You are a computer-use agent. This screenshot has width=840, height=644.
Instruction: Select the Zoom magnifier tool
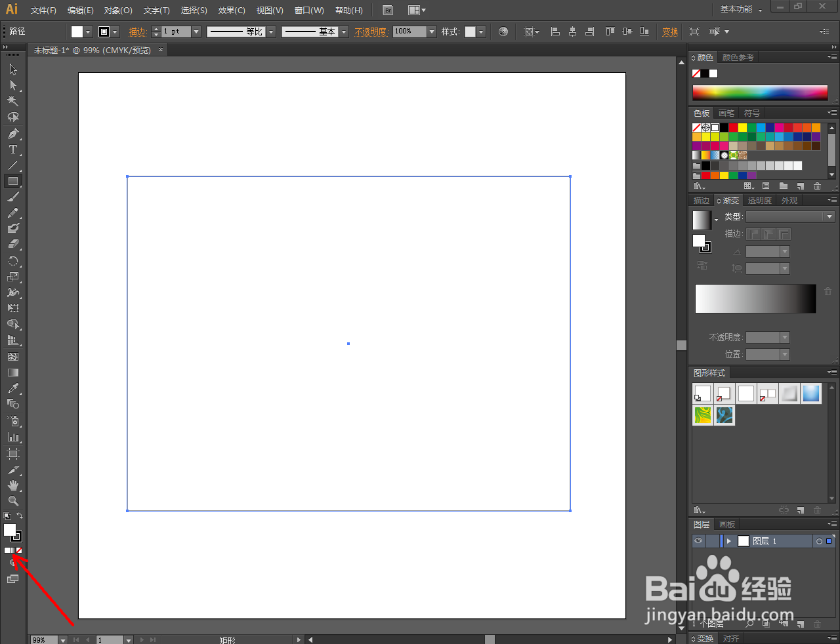click(13, 501)
